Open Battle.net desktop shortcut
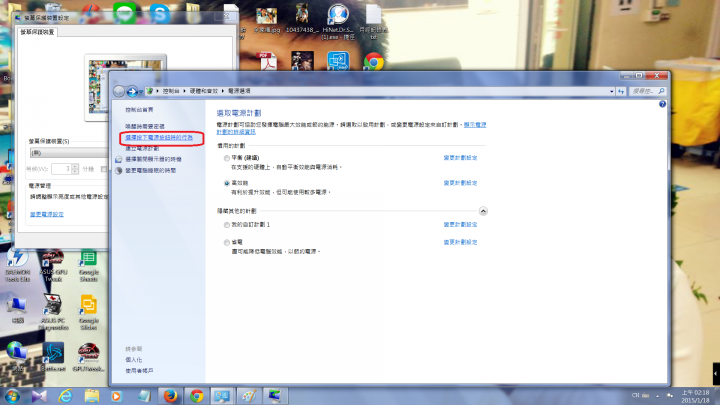The height and width of the screenshot is (405, 720). pyautogui.click(x=53, y=357)
